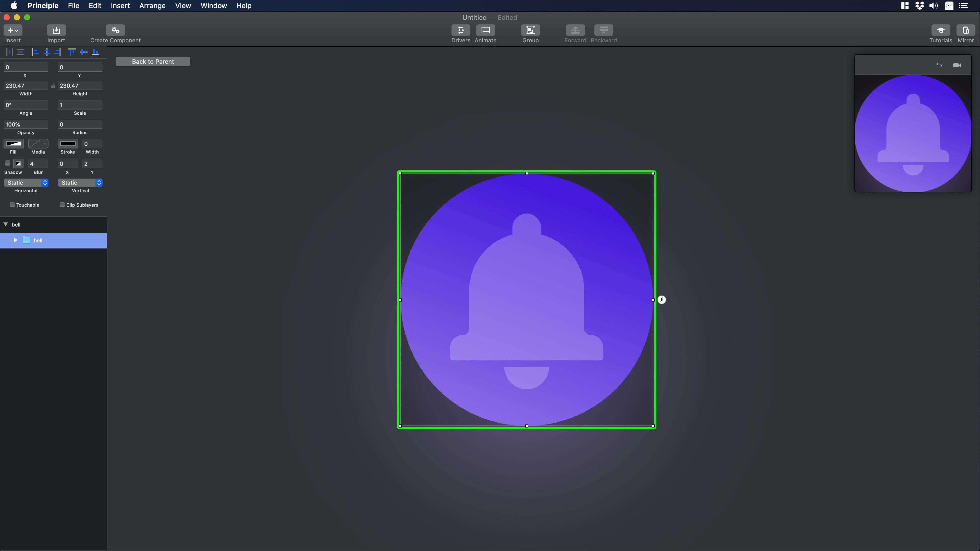Click the record video icon in preview
Screen dimensions: 980x551
[x=957, y=65]
